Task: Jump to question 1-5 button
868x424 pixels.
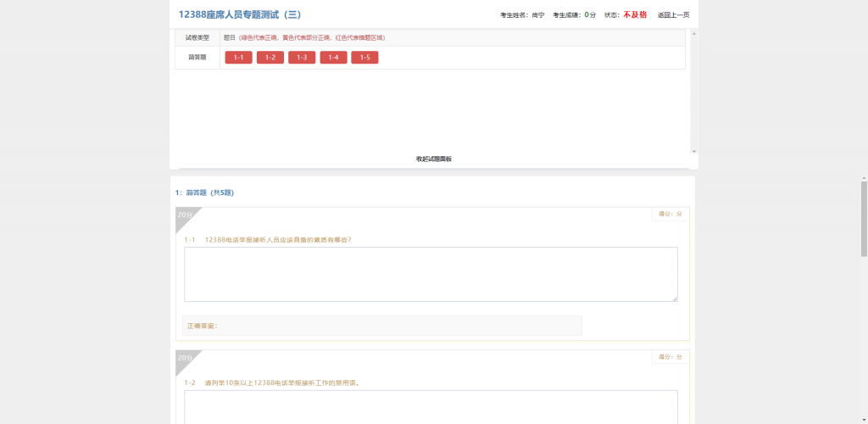Action: (364, 58)
